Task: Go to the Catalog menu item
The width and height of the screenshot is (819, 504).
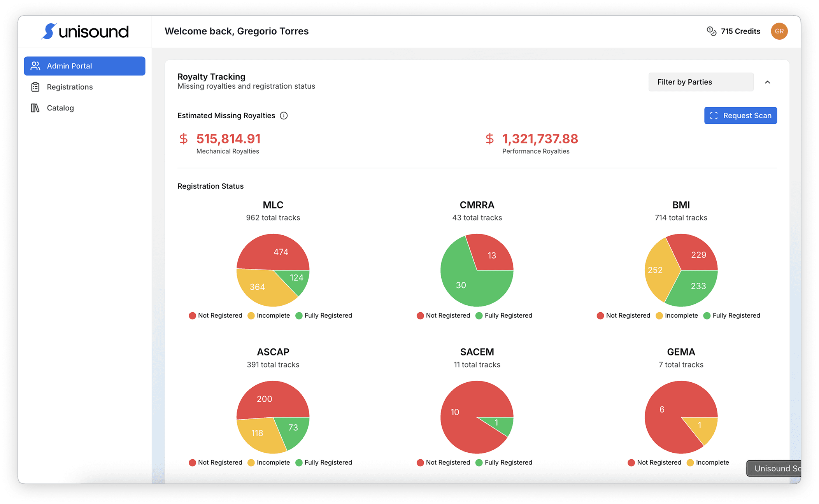Action: pos(60,108)
